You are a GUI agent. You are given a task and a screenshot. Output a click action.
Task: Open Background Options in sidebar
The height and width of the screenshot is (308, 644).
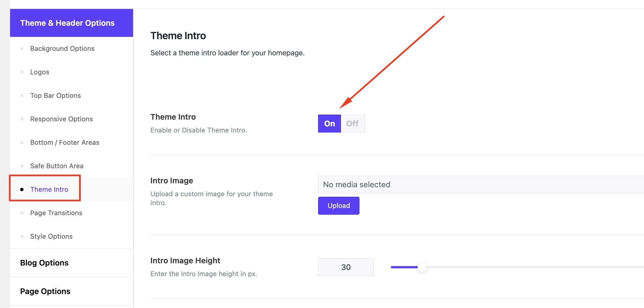coord(62,49)
